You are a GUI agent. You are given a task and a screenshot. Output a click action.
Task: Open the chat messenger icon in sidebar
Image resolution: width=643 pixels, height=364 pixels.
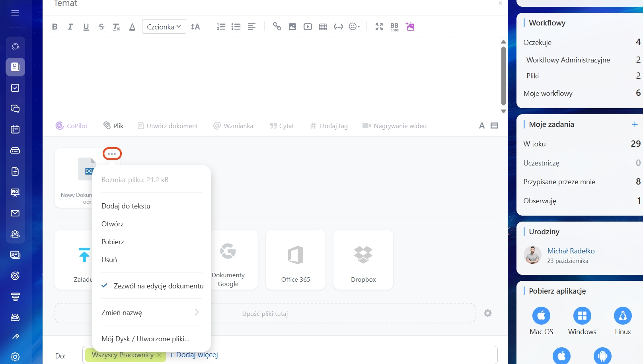(x=15, y=109)
